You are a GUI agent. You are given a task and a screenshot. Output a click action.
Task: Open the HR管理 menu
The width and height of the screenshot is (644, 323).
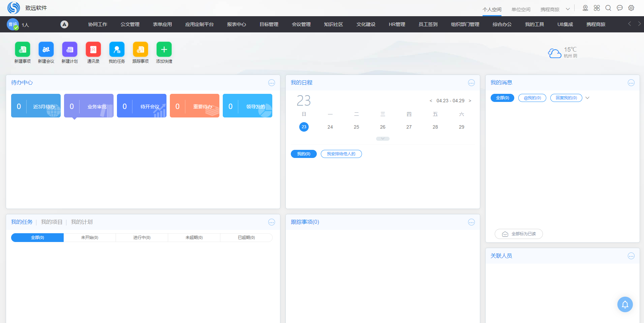point(397,24)
